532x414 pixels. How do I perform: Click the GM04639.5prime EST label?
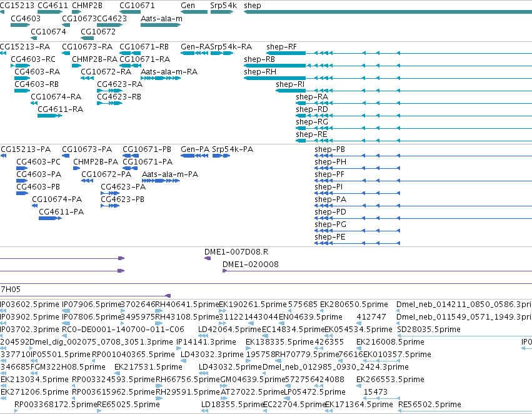[x=253, y=380]
